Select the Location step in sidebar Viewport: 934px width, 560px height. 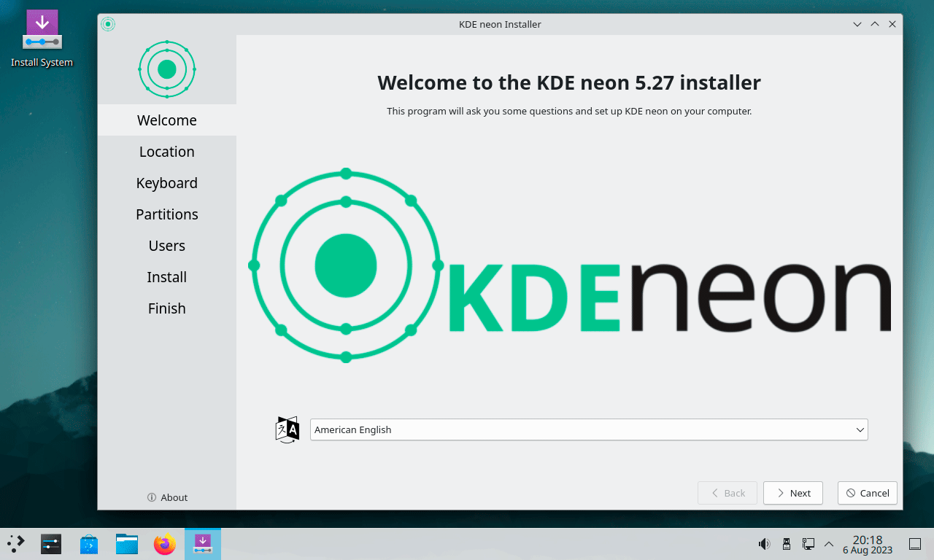[167, 152]
